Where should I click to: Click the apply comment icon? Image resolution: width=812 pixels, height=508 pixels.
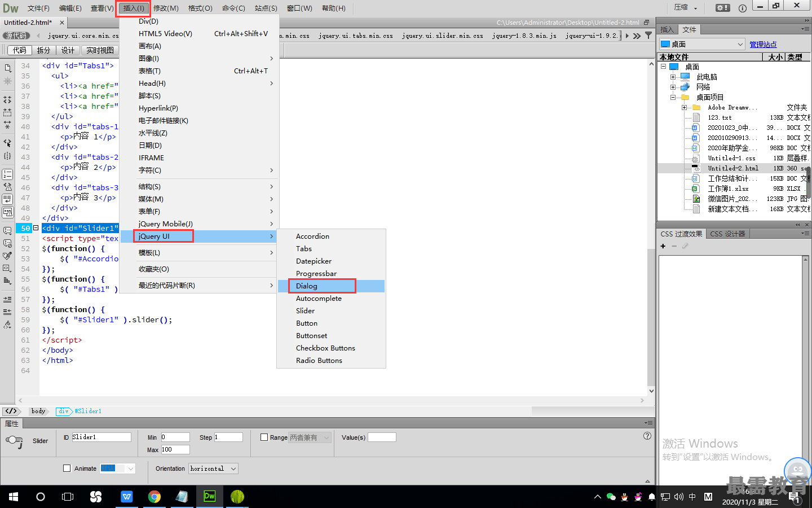(x=7, y=231)
